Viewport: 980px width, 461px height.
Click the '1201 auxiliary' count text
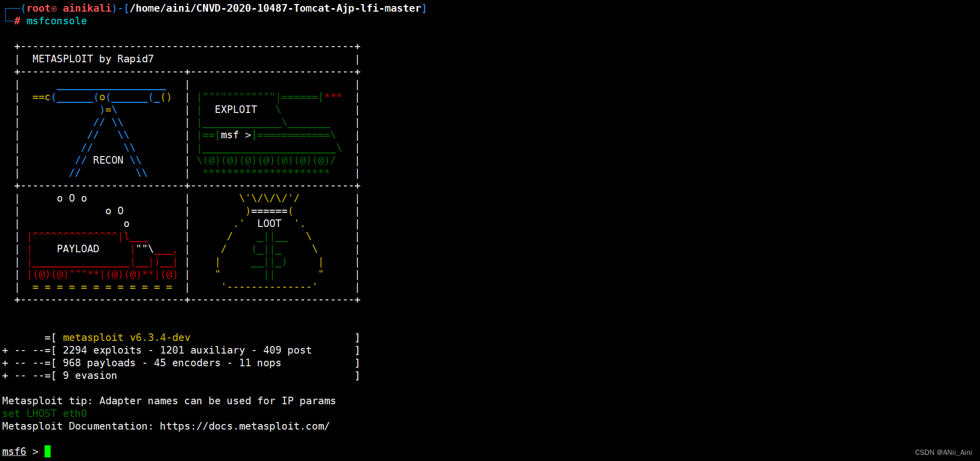tap(202, 350)
